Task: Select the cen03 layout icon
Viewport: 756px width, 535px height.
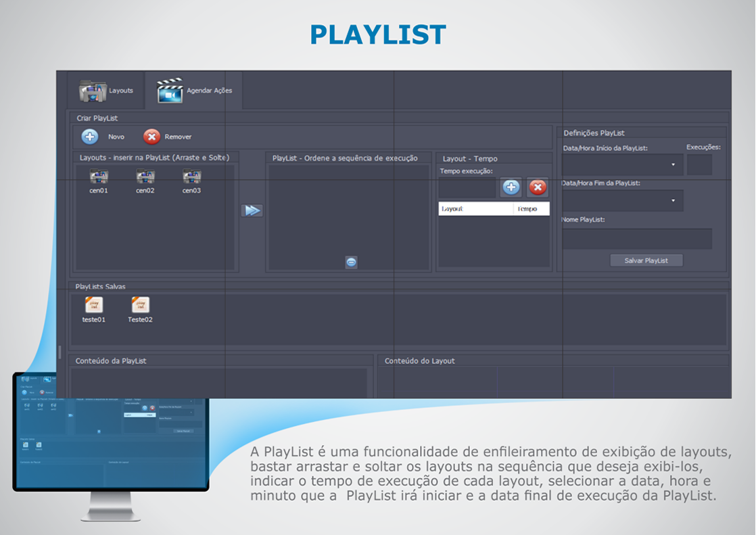Action: (x=192, y=177)
